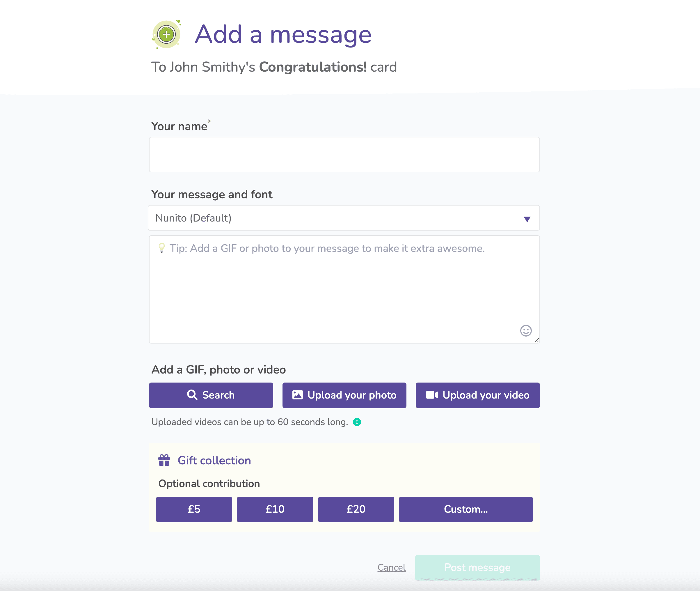
Task: Click the picture icon on Upload photo
Action: 297,395
